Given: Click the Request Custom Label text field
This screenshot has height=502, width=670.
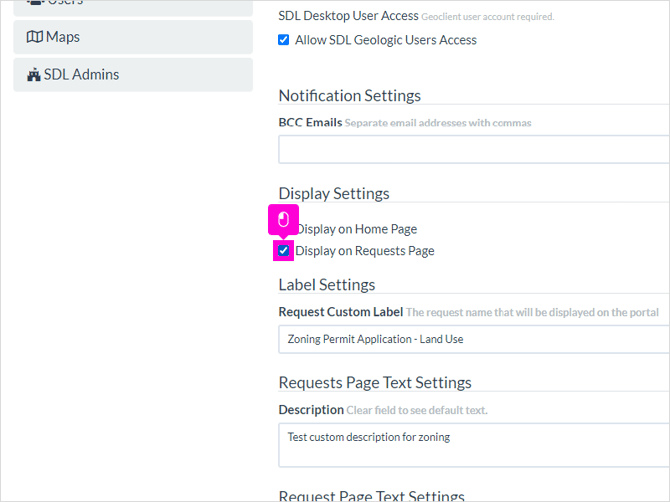Looking at the screenshot, I should 474,339.
